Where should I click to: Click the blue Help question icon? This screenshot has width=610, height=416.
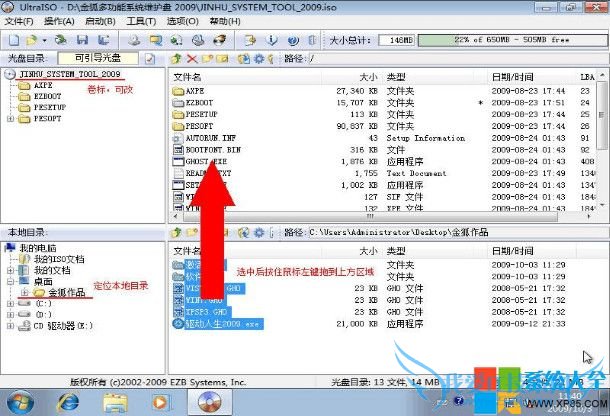click(x=293, y=40)
